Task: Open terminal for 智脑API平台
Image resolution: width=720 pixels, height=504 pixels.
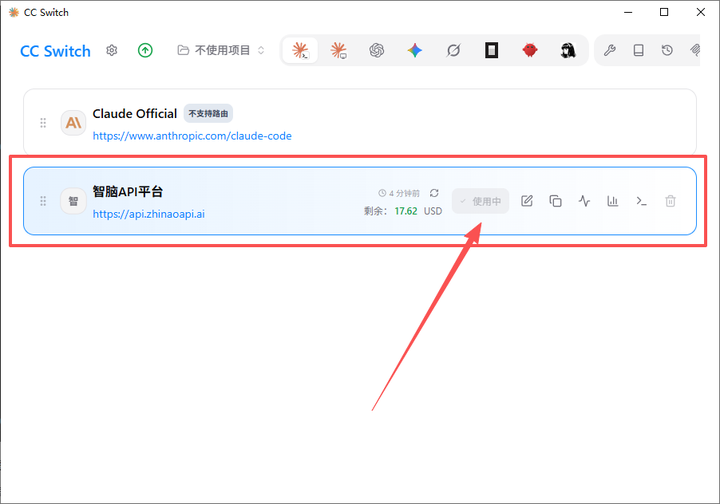Action: [x=641, y=201]
